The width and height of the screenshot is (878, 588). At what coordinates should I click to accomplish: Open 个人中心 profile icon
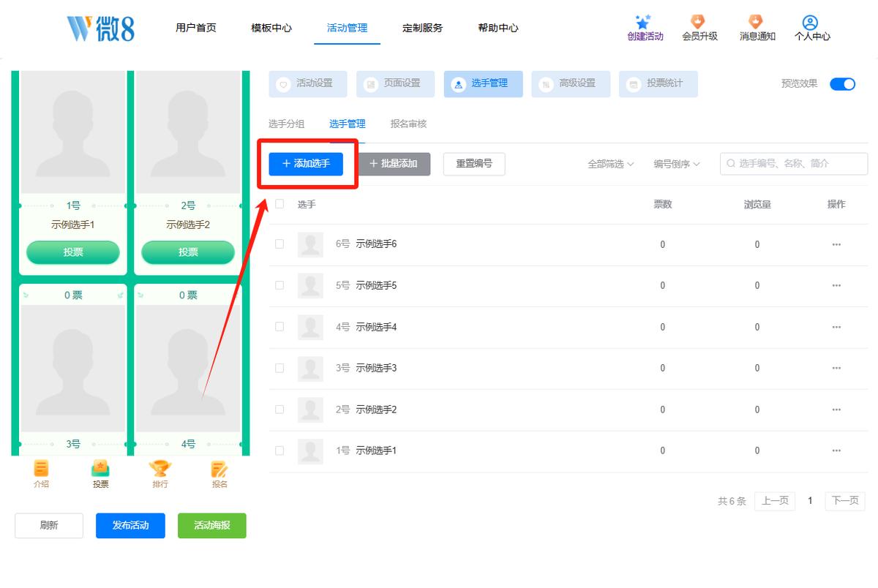coord(810,23)
